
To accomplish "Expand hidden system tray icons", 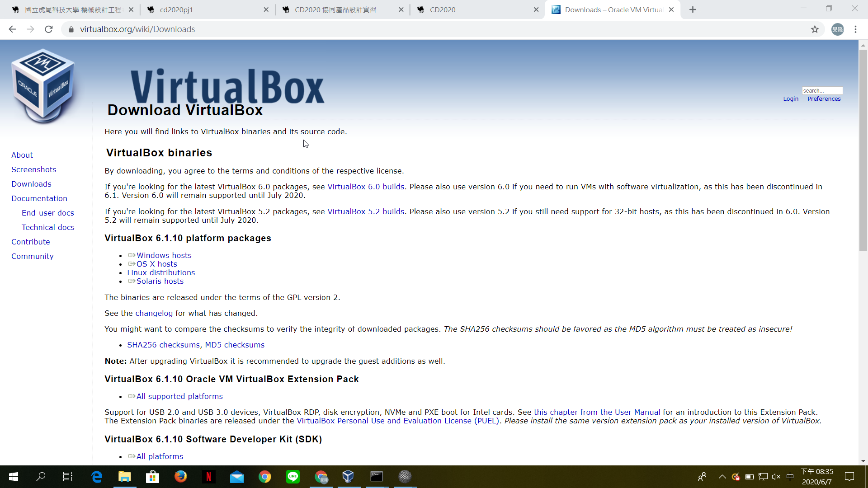I will [722, 477].
